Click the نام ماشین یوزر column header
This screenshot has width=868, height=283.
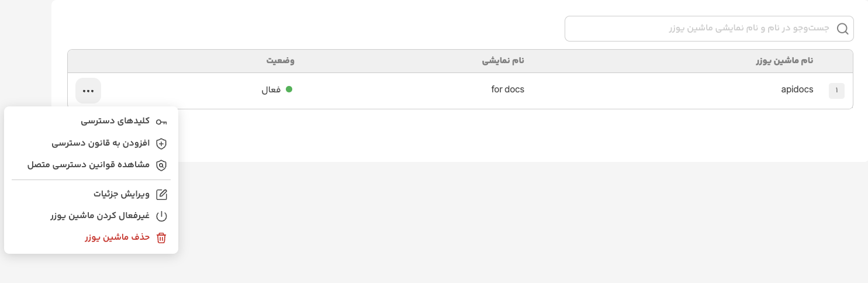click(785, 61)
